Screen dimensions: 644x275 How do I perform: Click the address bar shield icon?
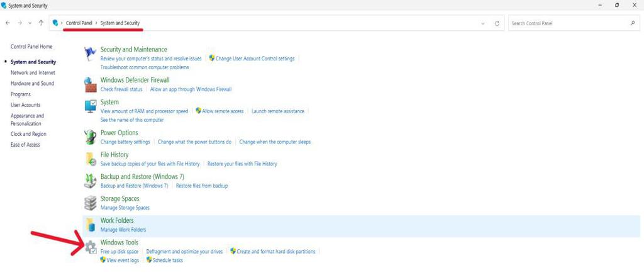(x=55, y=23)
